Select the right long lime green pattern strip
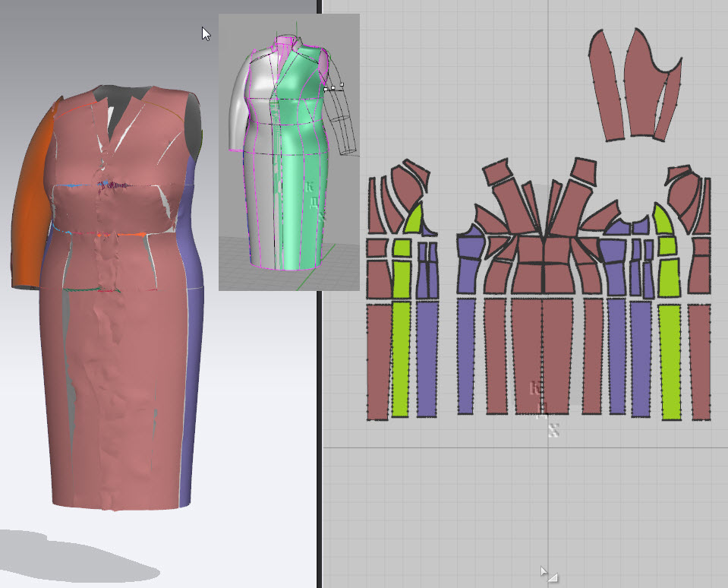728x588 pixels. tap(670, 361)
